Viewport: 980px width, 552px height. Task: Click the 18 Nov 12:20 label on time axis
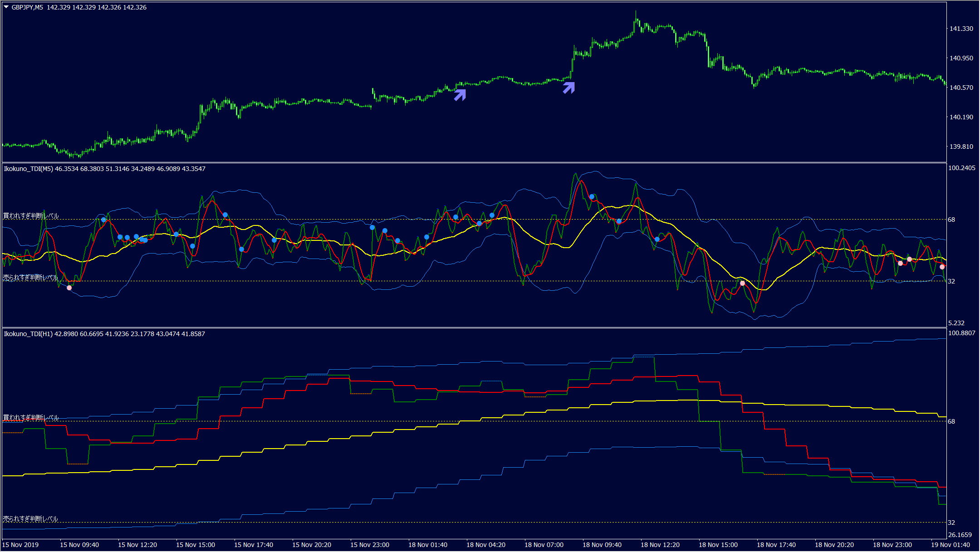pyautogui.click(x=660, y=545)
